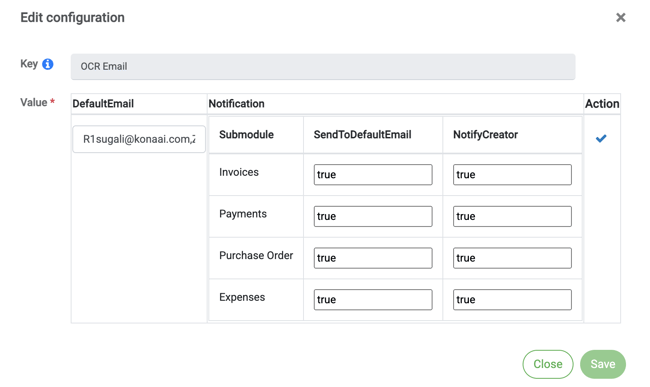Click the Value field label
The image size is (650, 387).
pyautogui.click(x=34, y=102)
